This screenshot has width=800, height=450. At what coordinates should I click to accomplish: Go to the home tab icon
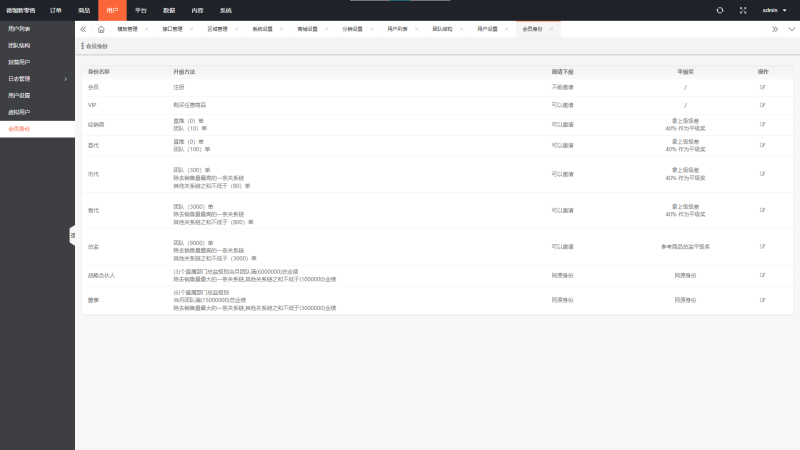[101, 29]
